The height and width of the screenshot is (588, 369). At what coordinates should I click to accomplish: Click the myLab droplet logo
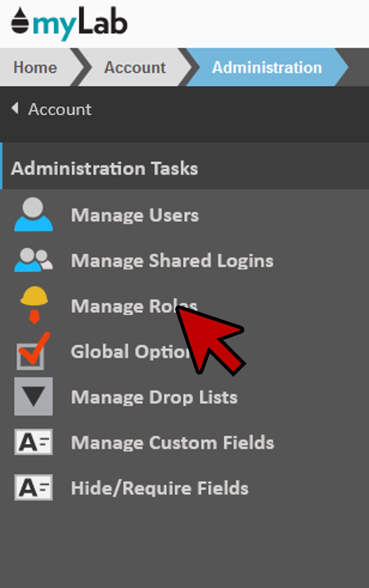pos(20,22)
